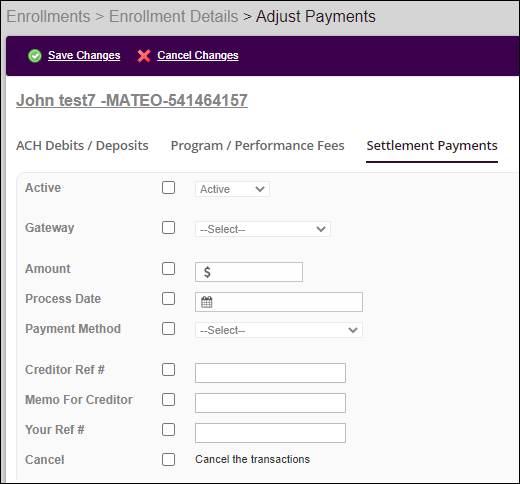Click the red X Cancel icon
This screenshot has width=520, height=484.
(144, 56)
